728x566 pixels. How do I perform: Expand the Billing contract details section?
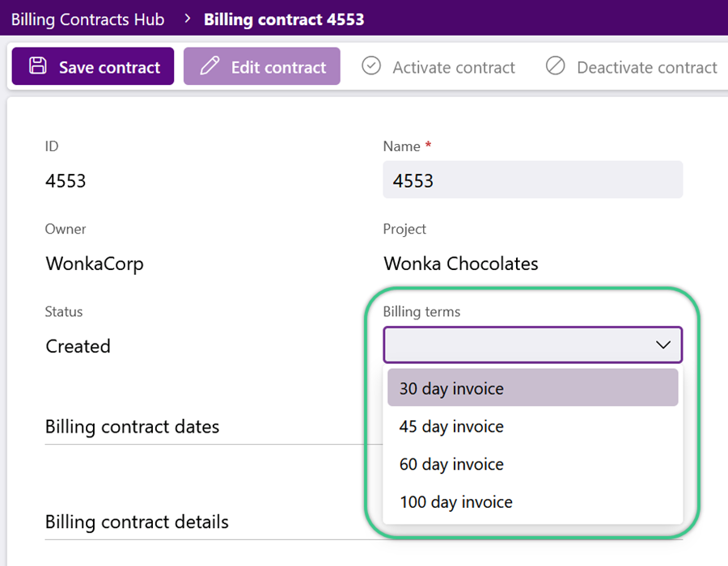coord(137,522)
